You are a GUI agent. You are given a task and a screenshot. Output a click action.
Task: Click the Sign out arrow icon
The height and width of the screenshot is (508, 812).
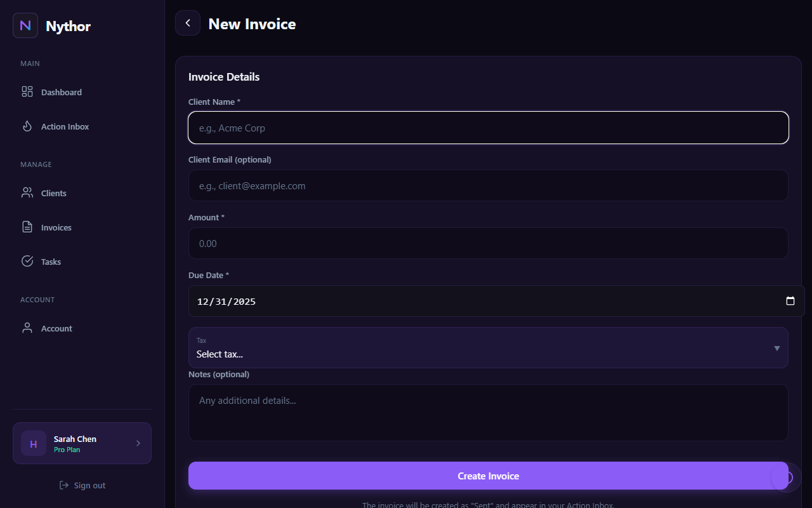[64, 485]
